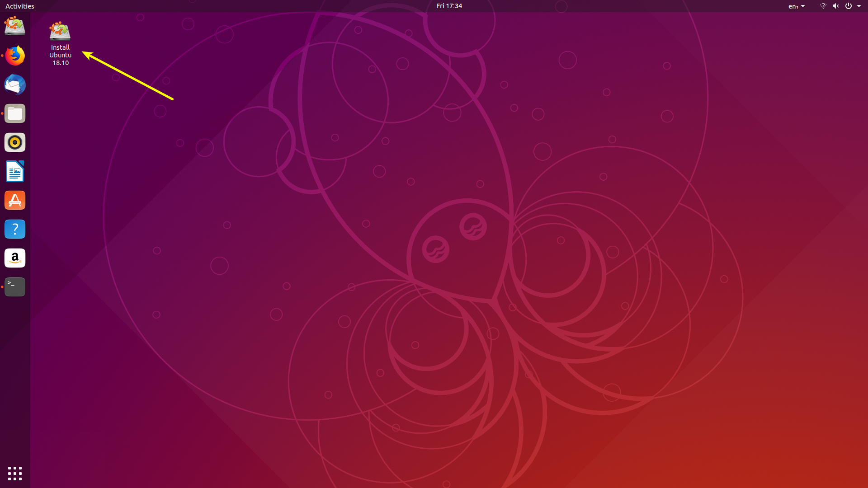Launch Rhythmbox music player from the dock
868x488 pixels.
coord(15,142)
